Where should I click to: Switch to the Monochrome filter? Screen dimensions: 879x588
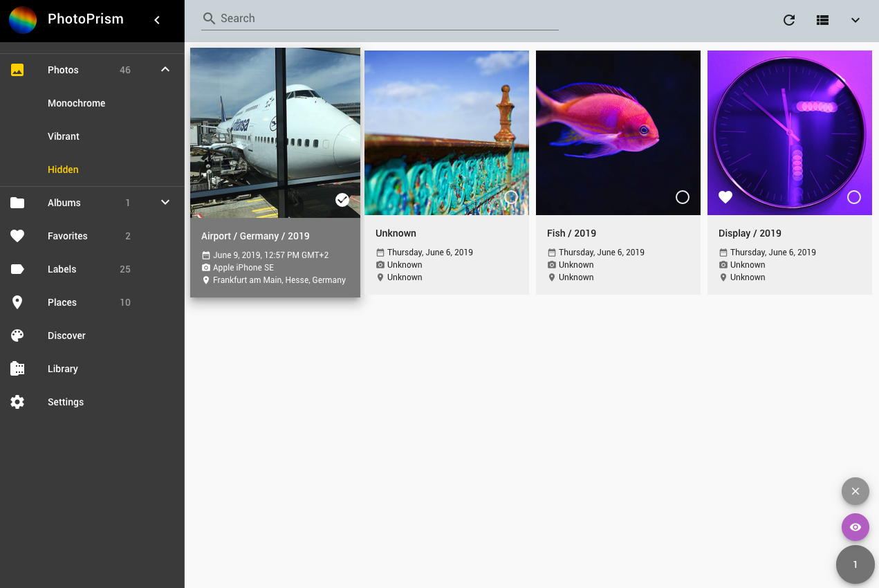coord(76,103)
